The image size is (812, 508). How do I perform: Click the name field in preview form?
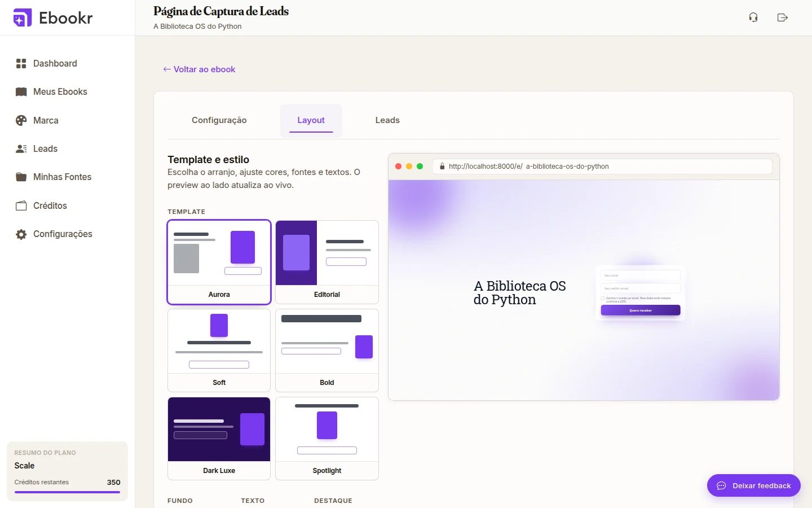(x=641, y=275)
